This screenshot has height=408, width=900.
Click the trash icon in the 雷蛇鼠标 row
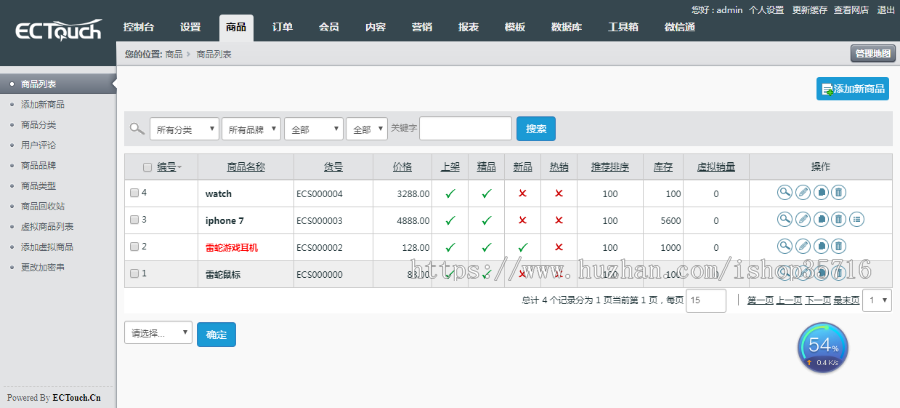[839, 274]
